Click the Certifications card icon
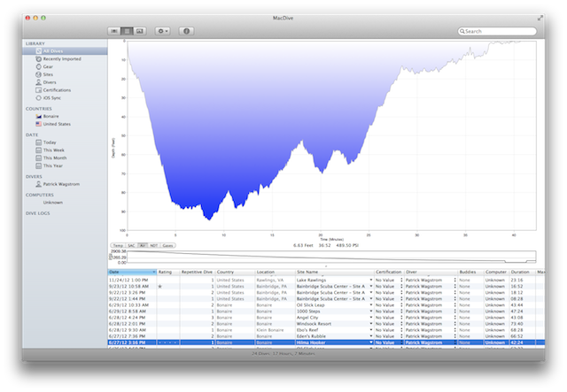Image resolution: width=567 pixels, height=392 pixels. [x=38, y=90]
